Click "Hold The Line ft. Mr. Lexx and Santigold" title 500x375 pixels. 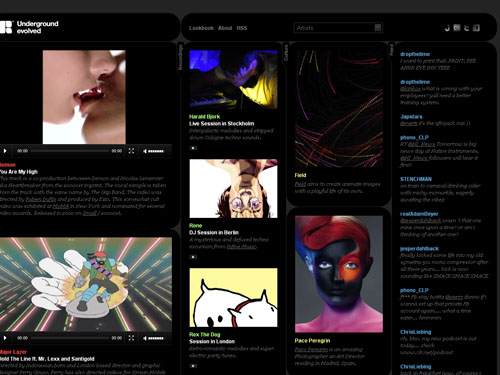tap(47, 359)
